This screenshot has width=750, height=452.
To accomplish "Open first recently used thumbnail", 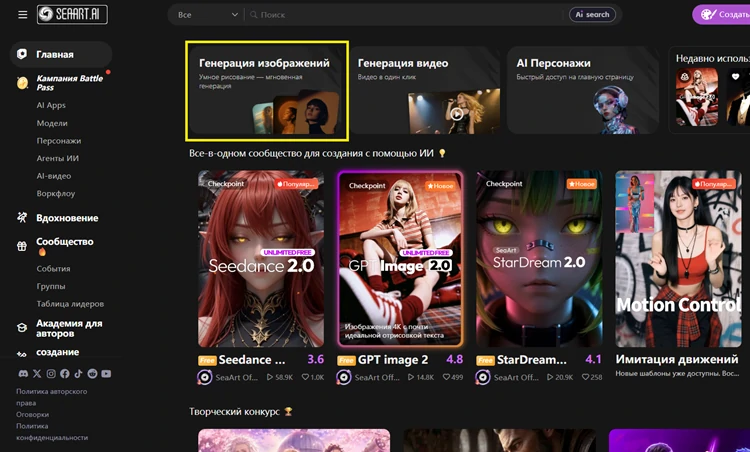I will click(x=696, y=97).
